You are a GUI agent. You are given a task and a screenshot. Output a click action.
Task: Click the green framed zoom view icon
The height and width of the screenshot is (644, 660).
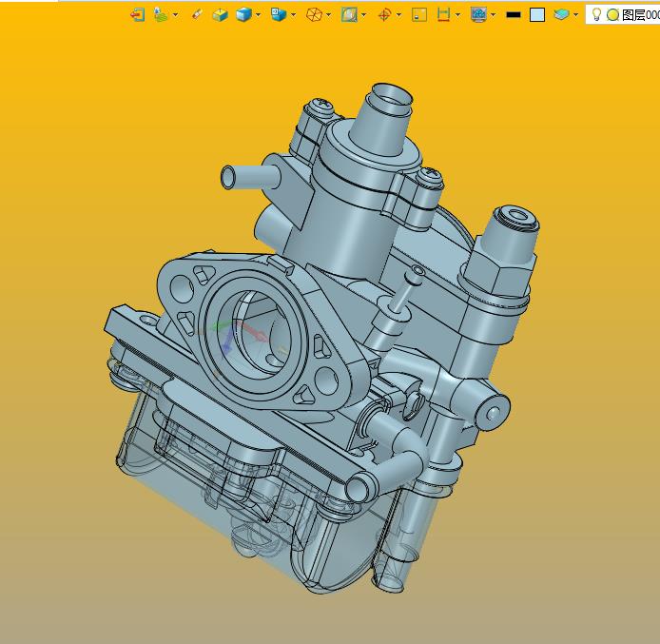[x=349, y=15]
